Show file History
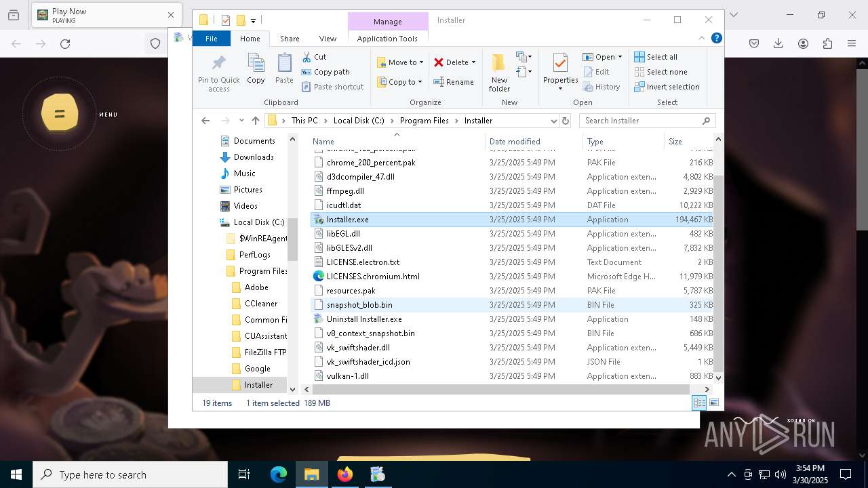 point(601,87)
